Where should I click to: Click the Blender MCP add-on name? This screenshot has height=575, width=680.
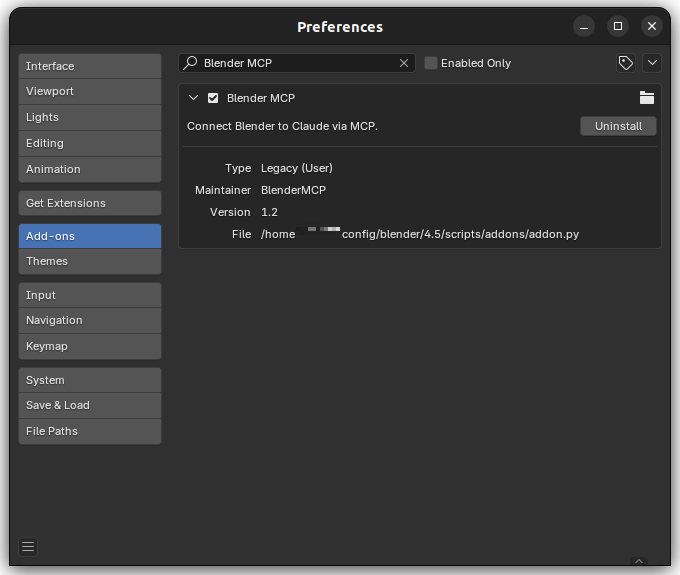point(261,98)
